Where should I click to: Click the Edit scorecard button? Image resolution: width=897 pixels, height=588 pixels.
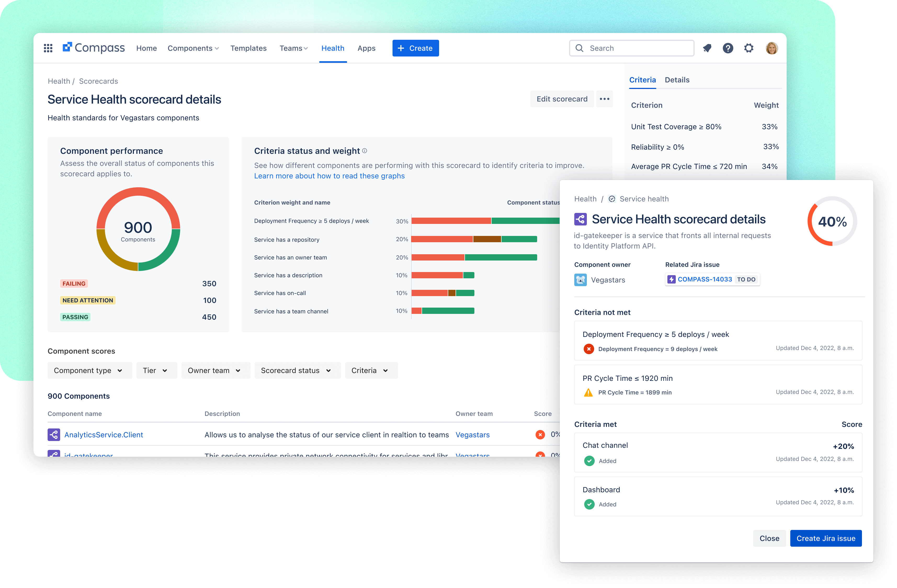coord(561,99)
